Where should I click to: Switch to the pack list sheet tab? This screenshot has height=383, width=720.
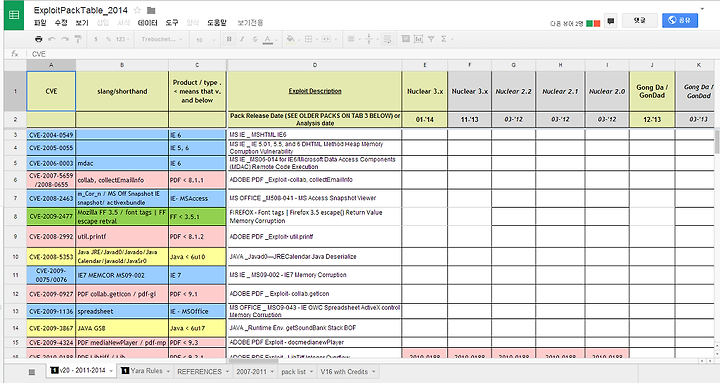[x=293, y=371]
